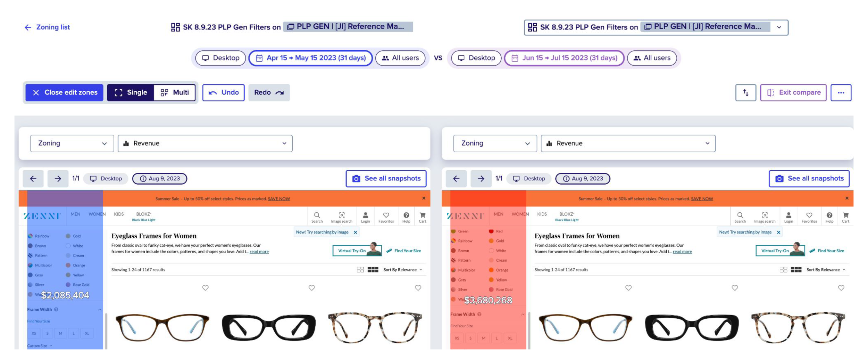Screen dimensions: 868x359
Task: Open left panel Revenue metric dropdown
Action: coord(205,143)
